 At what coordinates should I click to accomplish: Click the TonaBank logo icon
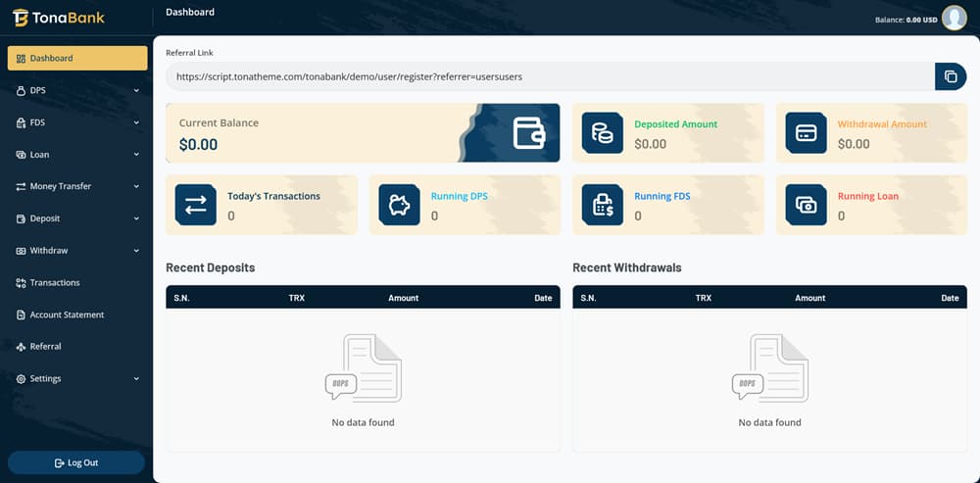(x=20, y=18)
